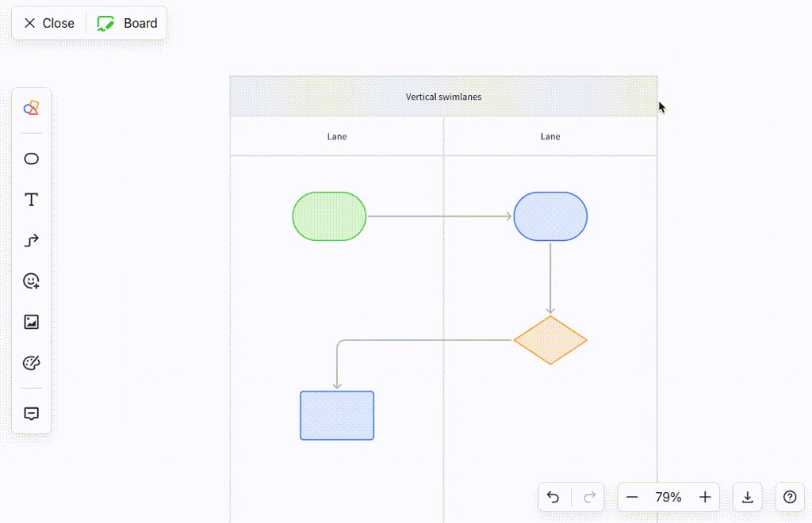Image resolution: width=812 pixels, height=523 pixels.
Task: Click the 79% zoom value
Action: click(668, 497)
